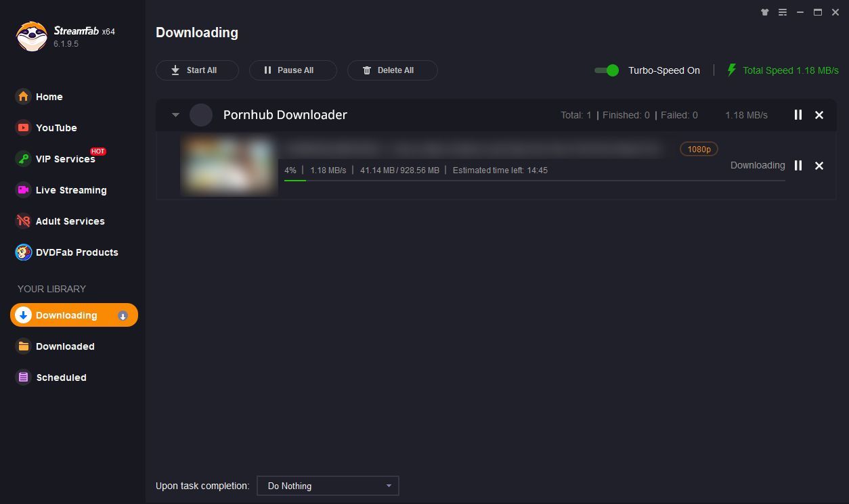Click the Estimated time left: 14:45 text

point(500,170)
